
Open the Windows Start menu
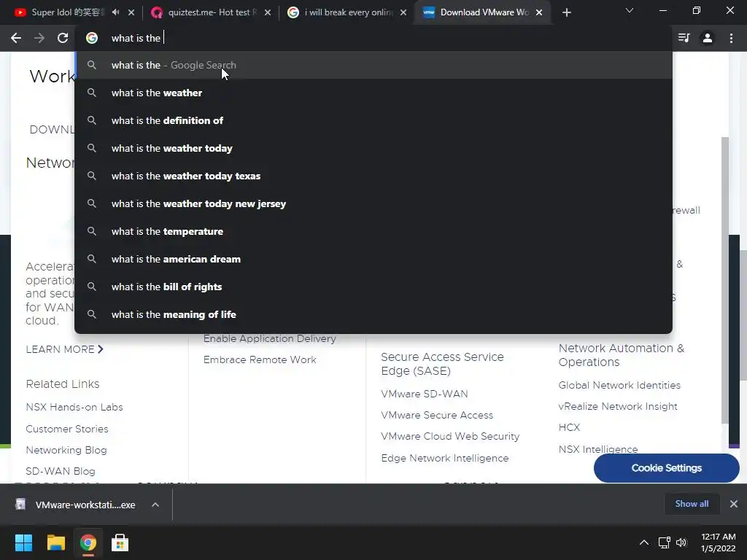tap(23, 542)
